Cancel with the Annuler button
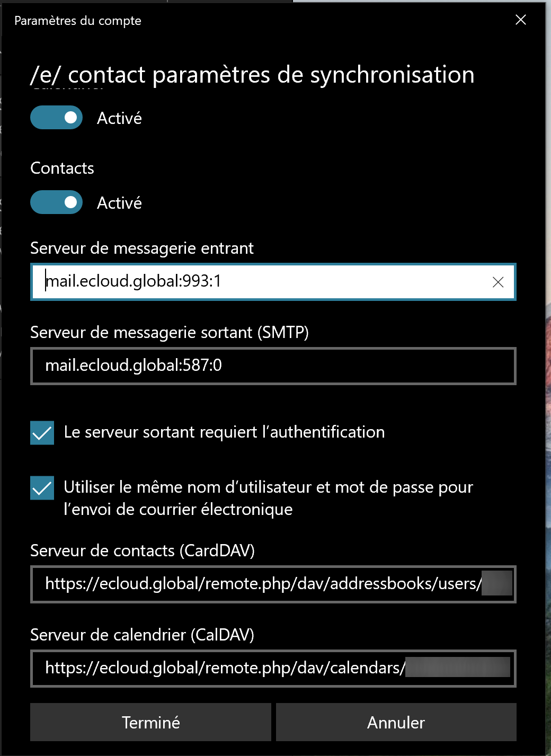 396,722
